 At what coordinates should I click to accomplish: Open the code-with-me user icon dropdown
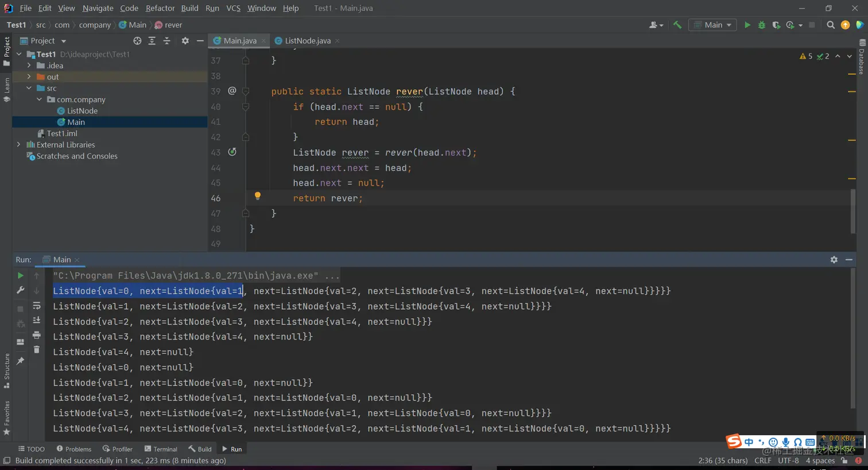point(656,25)
